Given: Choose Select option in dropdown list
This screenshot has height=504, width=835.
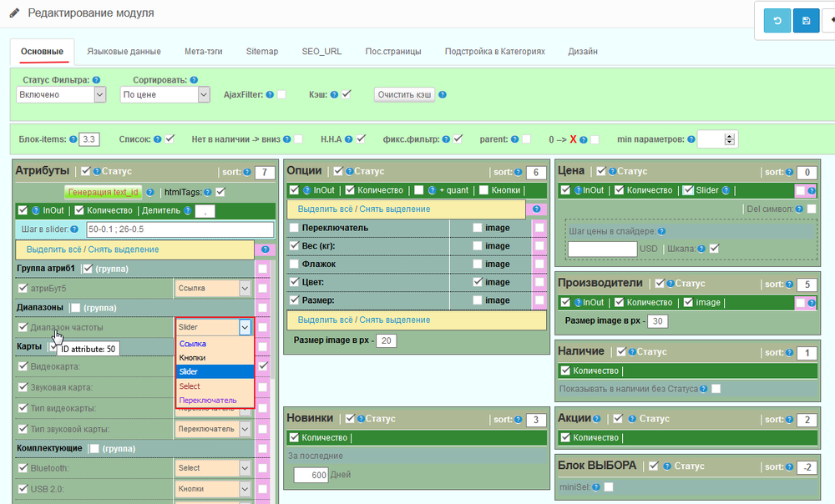Looking at the screenshot, I should (x=215, y=386).
